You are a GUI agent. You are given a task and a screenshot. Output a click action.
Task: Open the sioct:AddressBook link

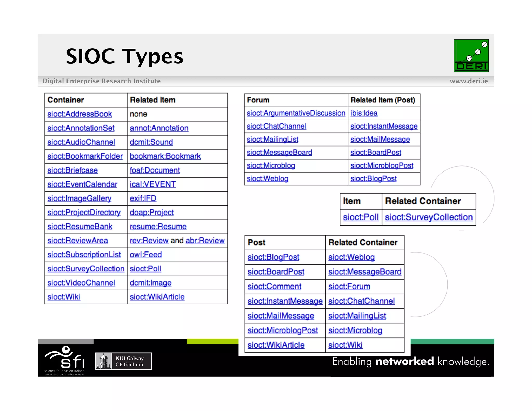[79, 114]
